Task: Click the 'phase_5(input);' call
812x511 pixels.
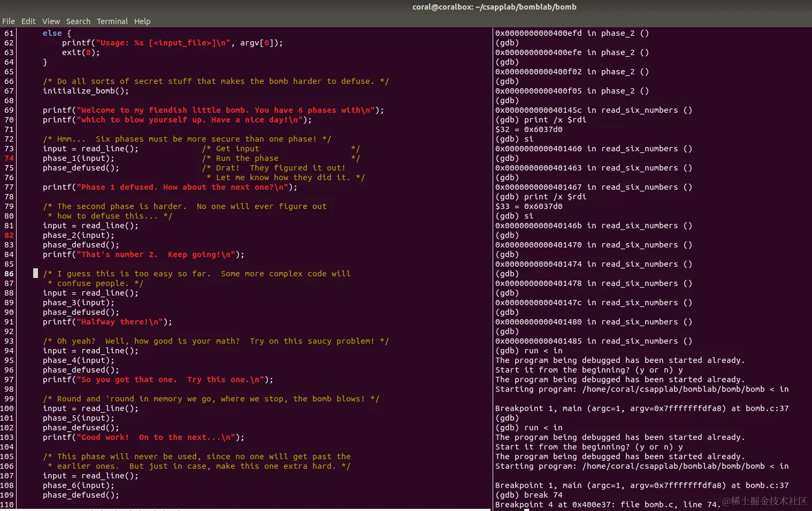Action: point(79,418)
